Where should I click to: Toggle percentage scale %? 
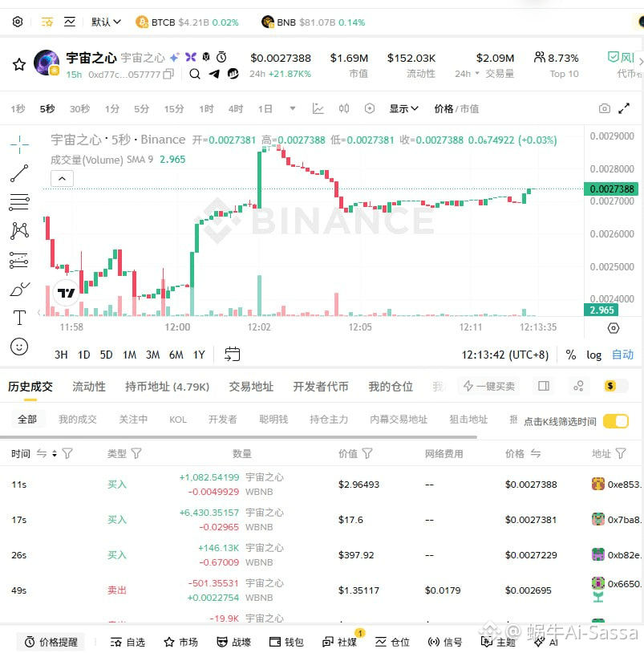pyautogui.click(x=571, y=355)
